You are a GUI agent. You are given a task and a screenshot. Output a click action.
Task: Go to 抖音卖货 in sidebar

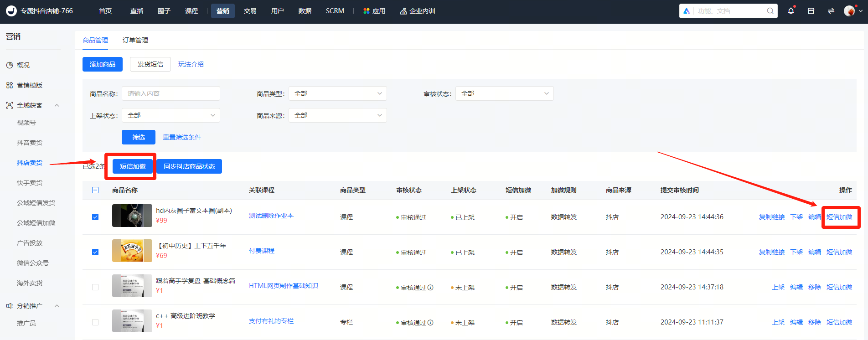click(30, 143)
